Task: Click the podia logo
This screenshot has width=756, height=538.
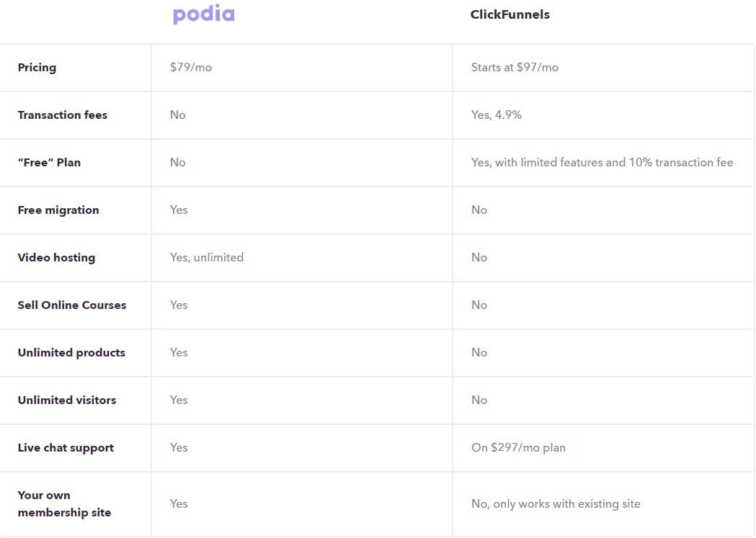Action: coord(203,14)
